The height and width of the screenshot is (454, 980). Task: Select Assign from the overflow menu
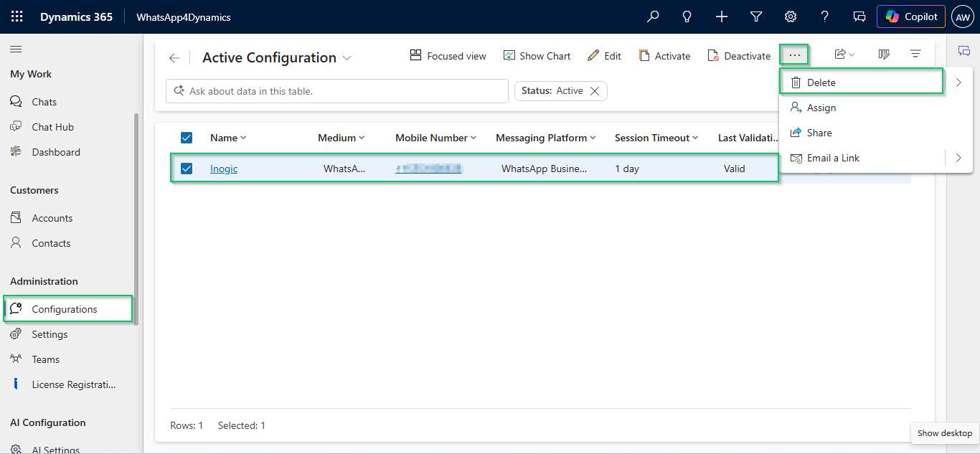tap(821, 108)
